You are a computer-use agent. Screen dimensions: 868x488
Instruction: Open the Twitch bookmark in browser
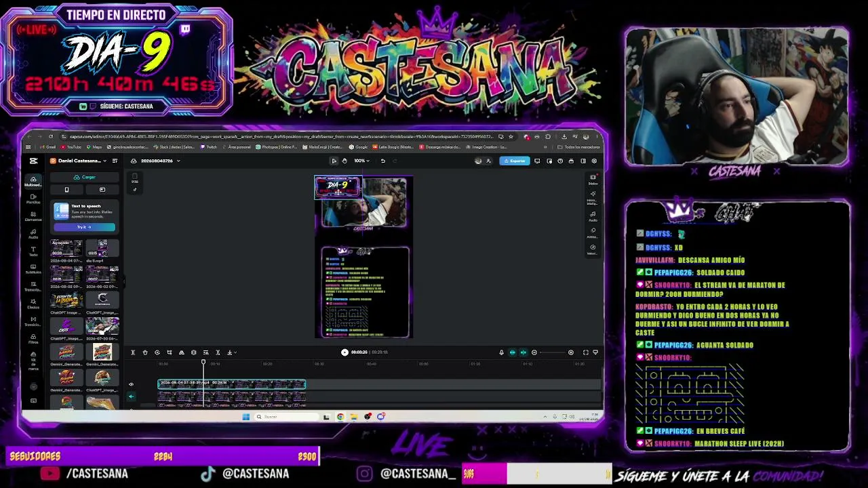[x=210, y=147]
